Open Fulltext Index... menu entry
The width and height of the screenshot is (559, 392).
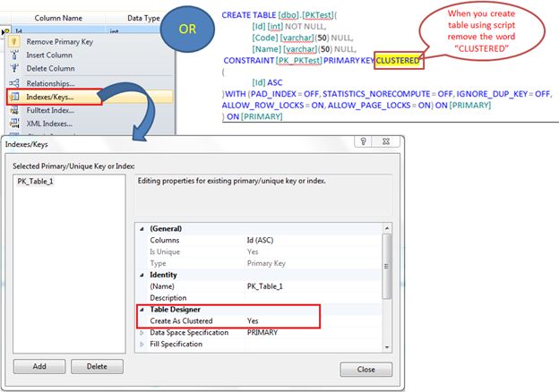pyautogui.click(x=50, y=110)
